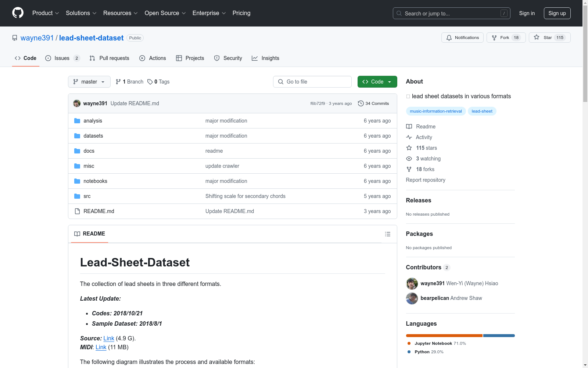The height and width of the screenshot is (368, 588).
Task: Click wayne391 avatar in commit row
Action: pyautogui.click(x=77, y=103)
